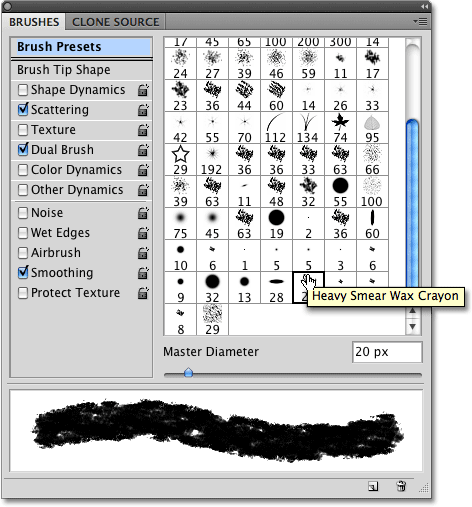Click the scrollbar down arrow
Viewport: 472px width, 507px height.
pos(412,327)
